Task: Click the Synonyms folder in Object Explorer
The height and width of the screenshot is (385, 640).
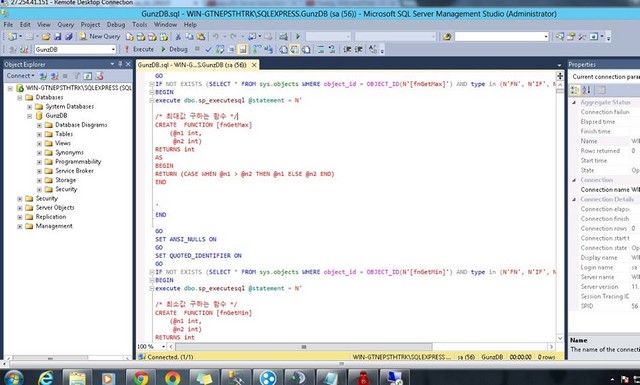Action: pos(69,153)
